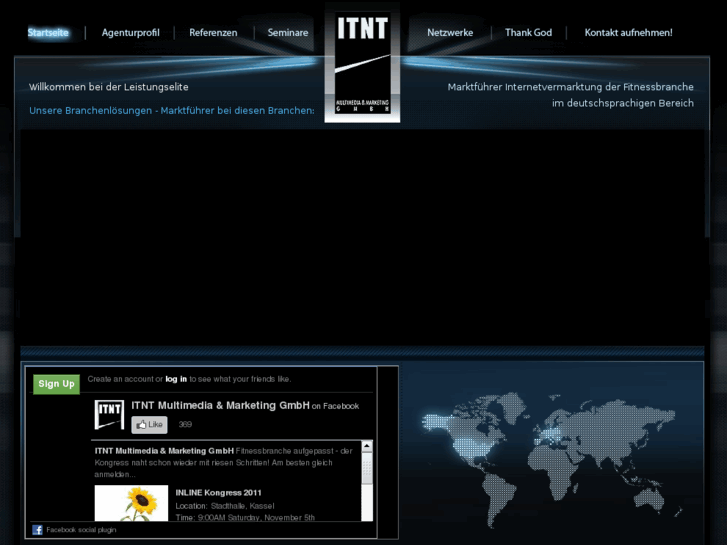Image resolution: width=727 pixels, height=545 pixels.
Task: Open the INLINE Kongress 2011 event link
Action: 218,493
